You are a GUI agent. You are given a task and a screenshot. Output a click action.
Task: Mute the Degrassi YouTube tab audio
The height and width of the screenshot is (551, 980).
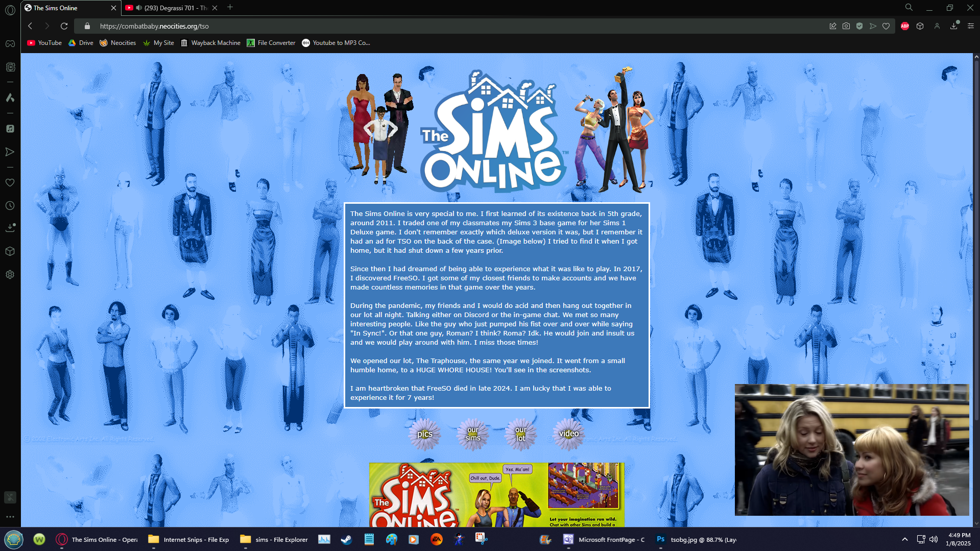pos(138,8)
